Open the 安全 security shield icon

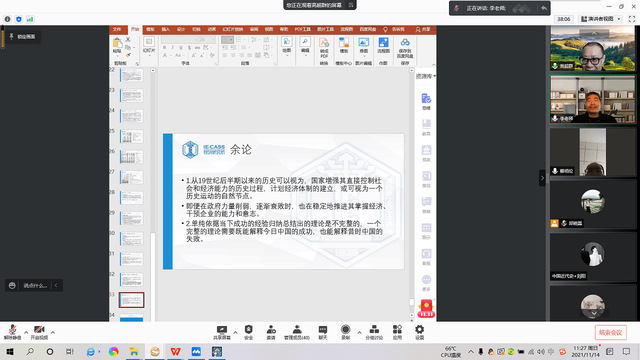249,332
